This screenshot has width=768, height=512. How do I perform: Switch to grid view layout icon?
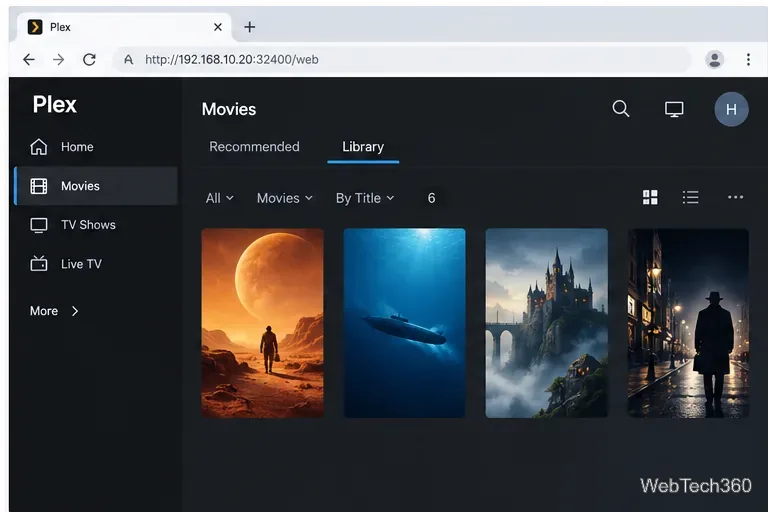[650, 197]
